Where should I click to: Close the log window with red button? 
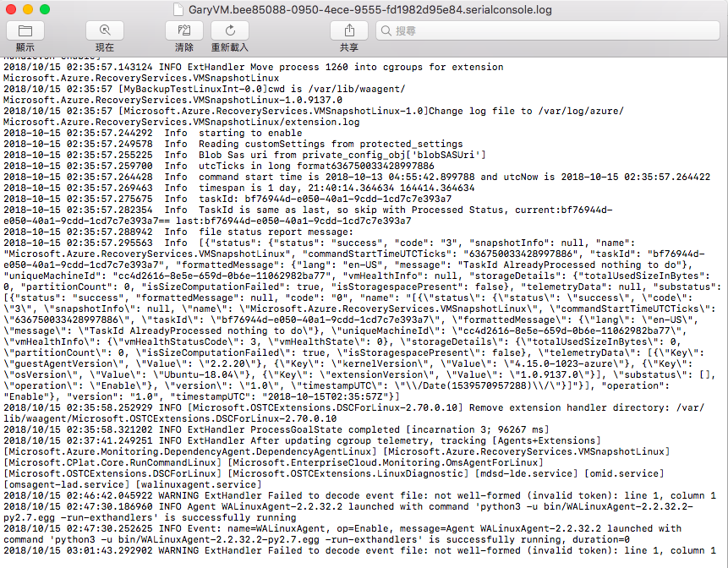click(x=11, y=9)
